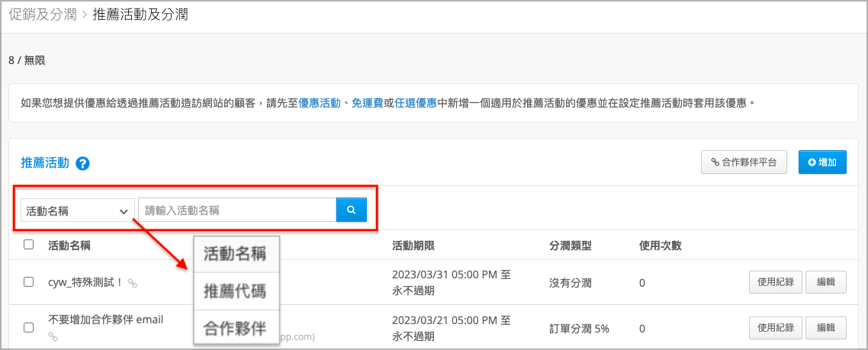The image size is (868, 350).
Task: Click 編輯 for 不要增加合作夥伴 email
Action: tap(826, 328)
